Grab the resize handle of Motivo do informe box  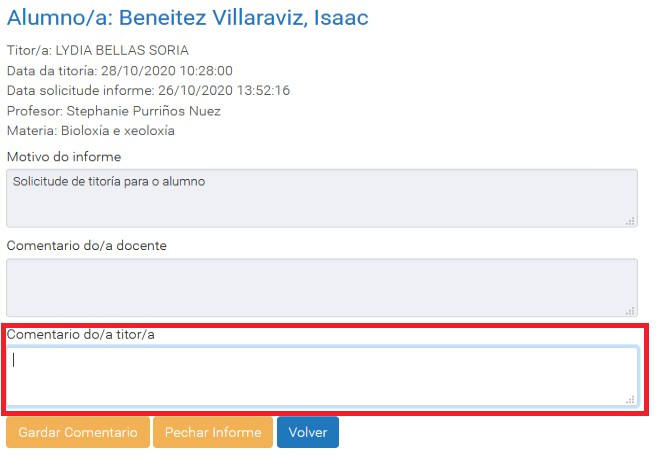click(x=630, y=221)
